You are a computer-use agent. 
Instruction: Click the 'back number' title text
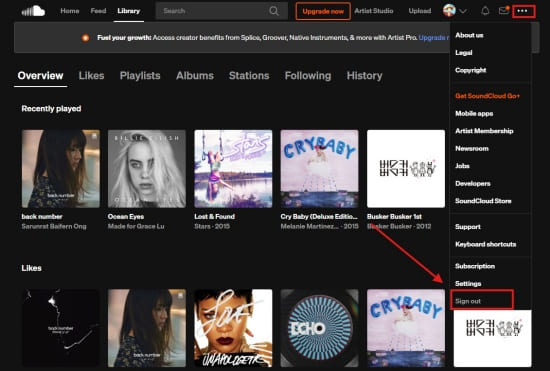(42, 216)
